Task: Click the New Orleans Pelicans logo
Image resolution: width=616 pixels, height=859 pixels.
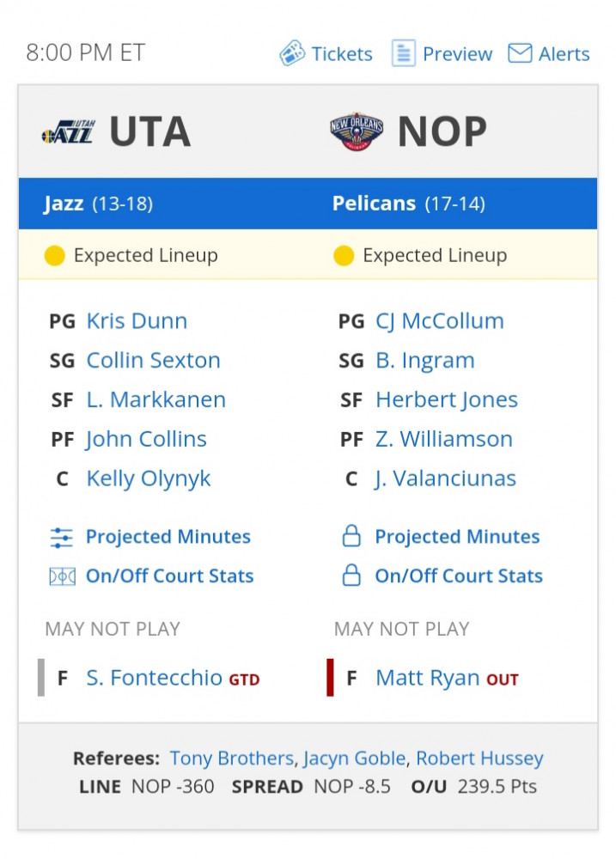Action: click(357, 131)
